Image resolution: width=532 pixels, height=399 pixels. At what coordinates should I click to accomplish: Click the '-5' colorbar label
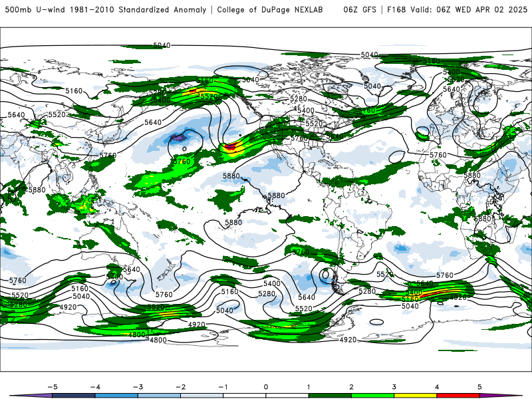pos(53,387)
